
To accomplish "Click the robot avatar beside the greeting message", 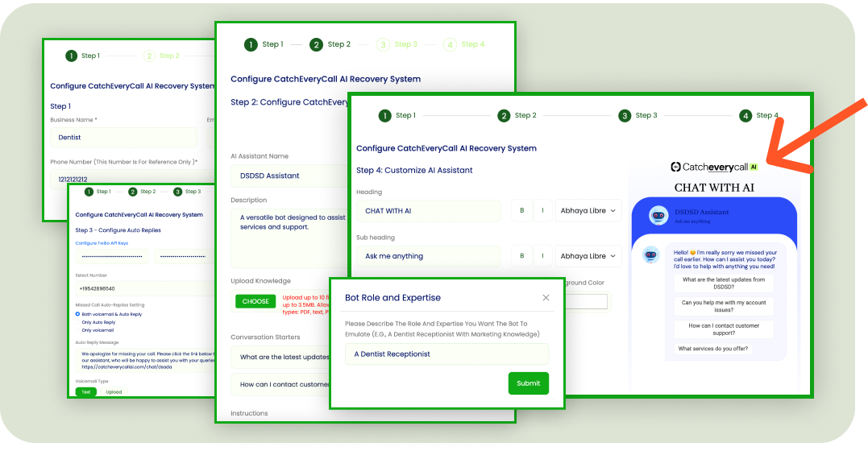I will 651,254.
